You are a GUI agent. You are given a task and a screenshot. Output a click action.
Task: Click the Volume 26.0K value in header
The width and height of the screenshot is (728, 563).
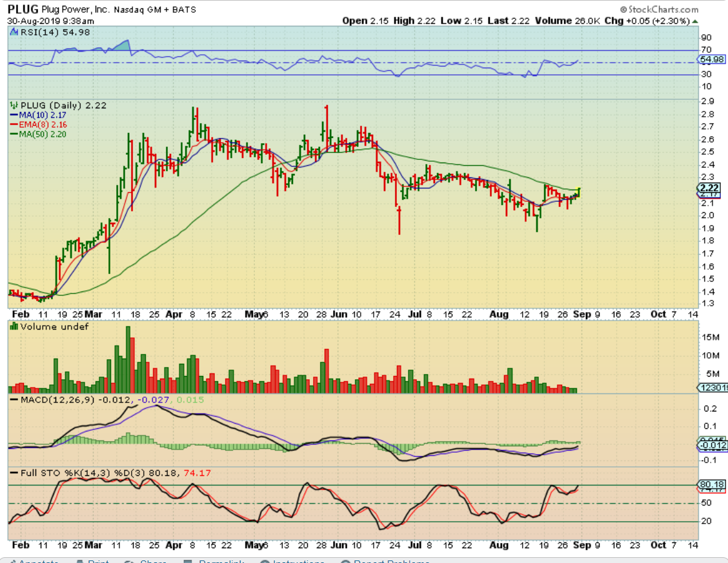coord(567,21)
